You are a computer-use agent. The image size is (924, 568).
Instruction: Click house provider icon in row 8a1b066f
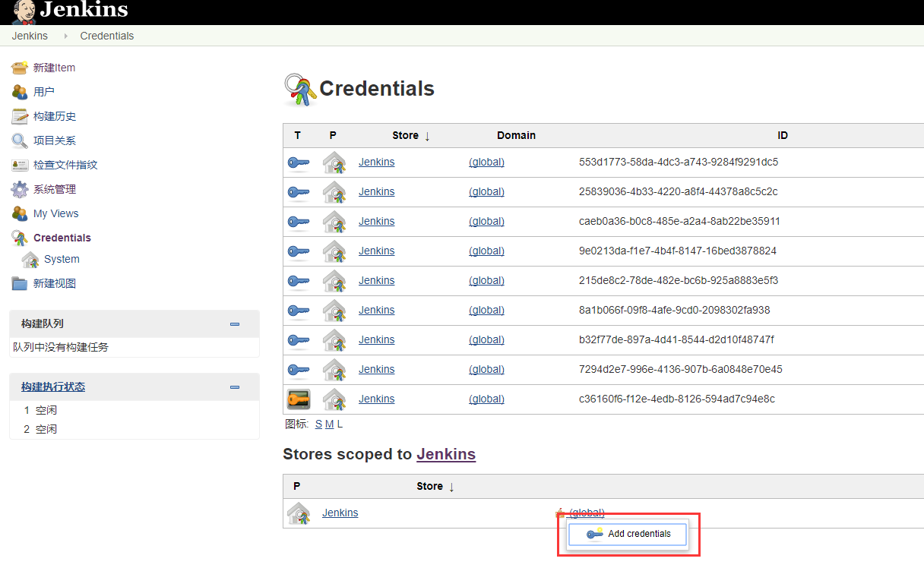[x=334, y=311]
